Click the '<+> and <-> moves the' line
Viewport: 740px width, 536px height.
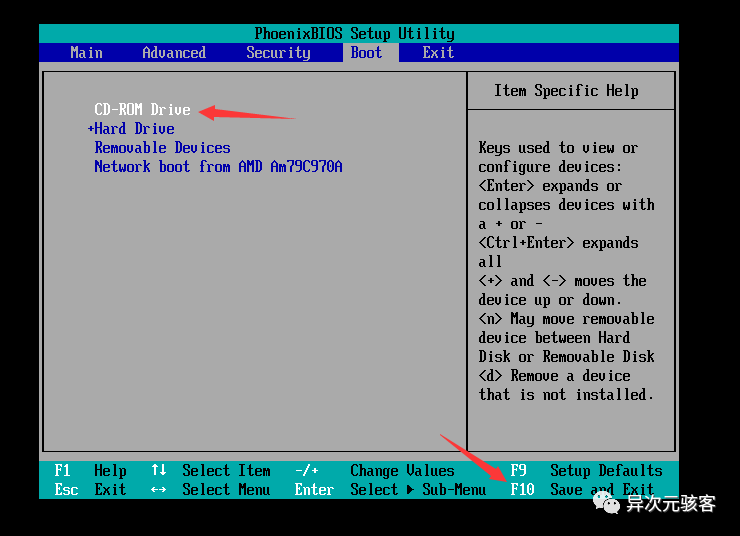point(563,280)
